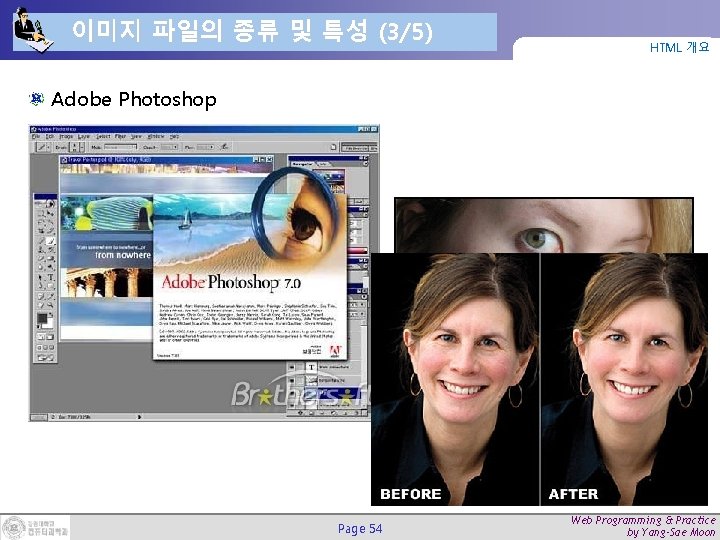Viewport: 720px width, 540px height.
Task: Click the Adobe Online feather icon atop toolbox
Action: (45, 203)
